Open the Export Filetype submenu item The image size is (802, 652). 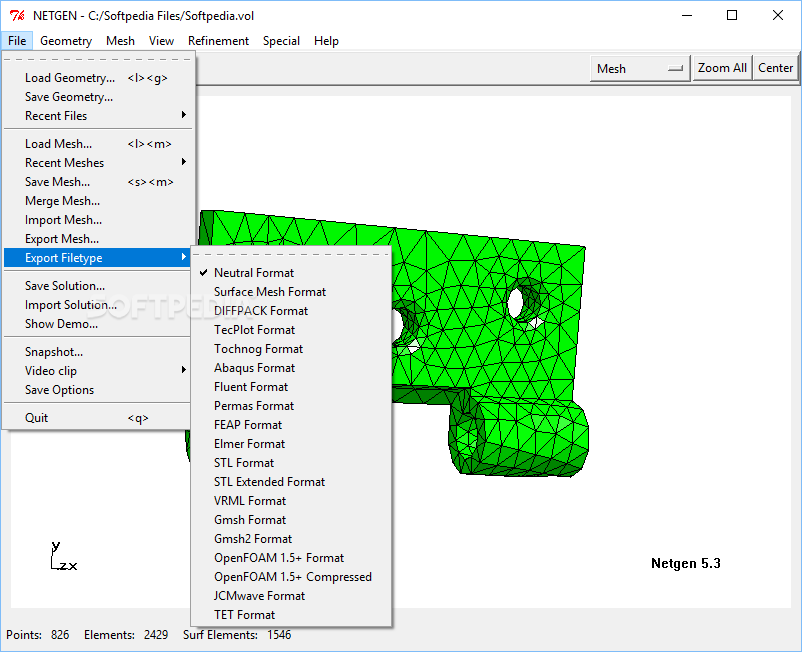(98, 257)
